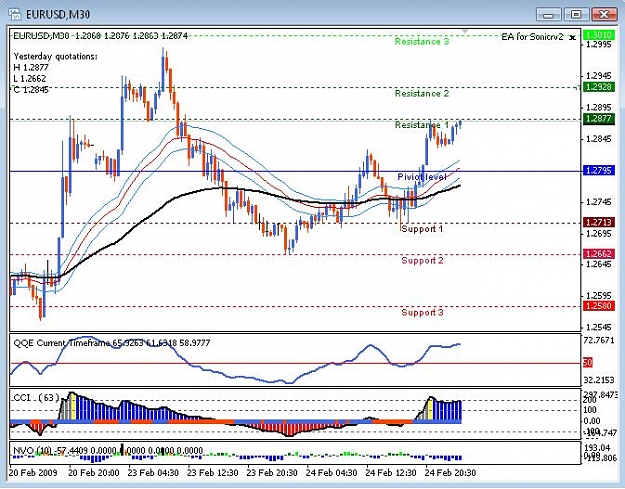The image size is (625, 489).
Task: Click the 1.2877 price tag
Action: tap(599, 118)
